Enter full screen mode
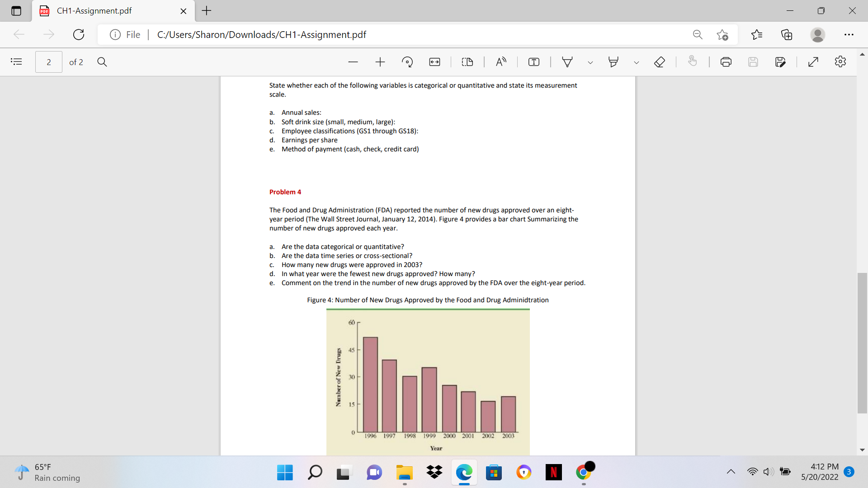Viewport: 868px width, 488px height. point(814,62)
